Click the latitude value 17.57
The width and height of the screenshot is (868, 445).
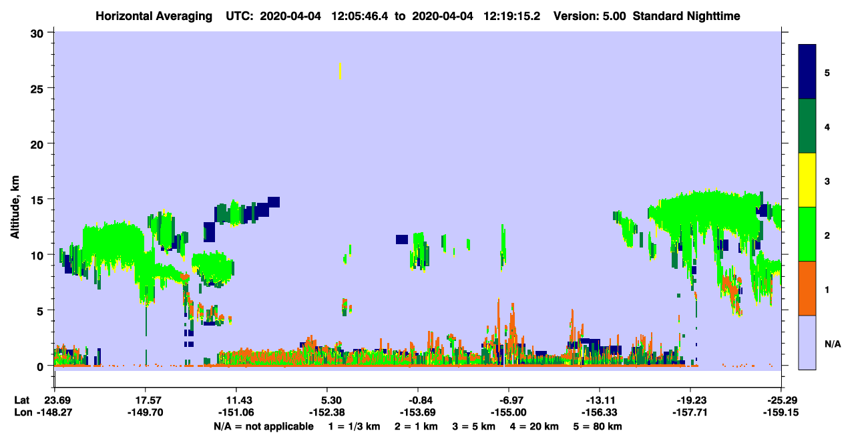click(146, 401)
